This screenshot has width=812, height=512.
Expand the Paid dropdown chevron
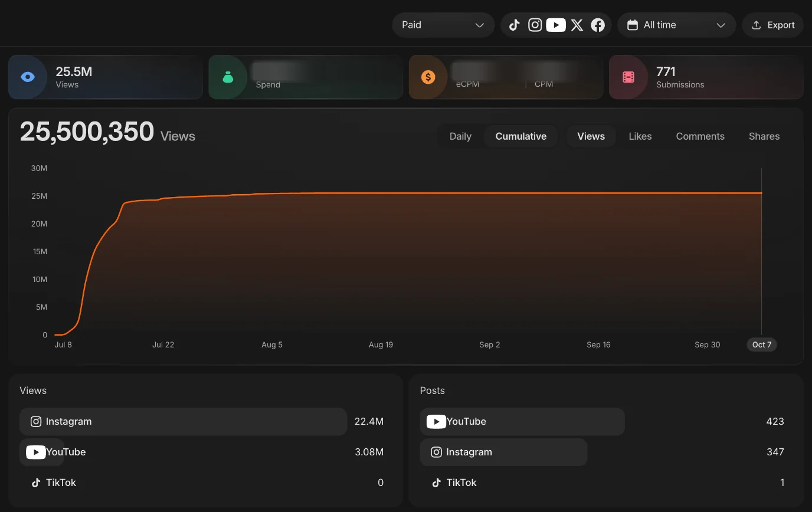coord(480,25)
